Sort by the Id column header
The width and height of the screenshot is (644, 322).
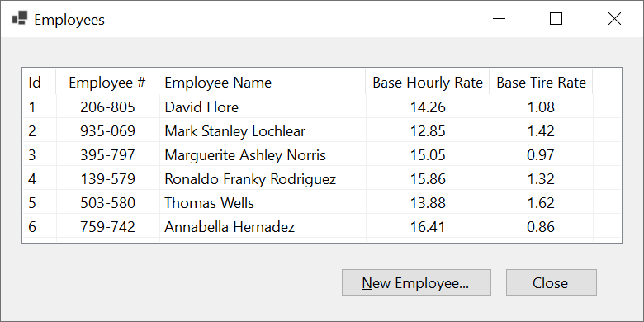(x=39, y=83)
